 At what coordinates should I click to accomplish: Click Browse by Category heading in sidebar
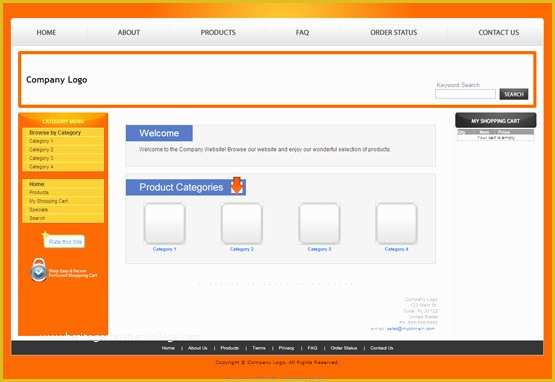pos(55,132)
